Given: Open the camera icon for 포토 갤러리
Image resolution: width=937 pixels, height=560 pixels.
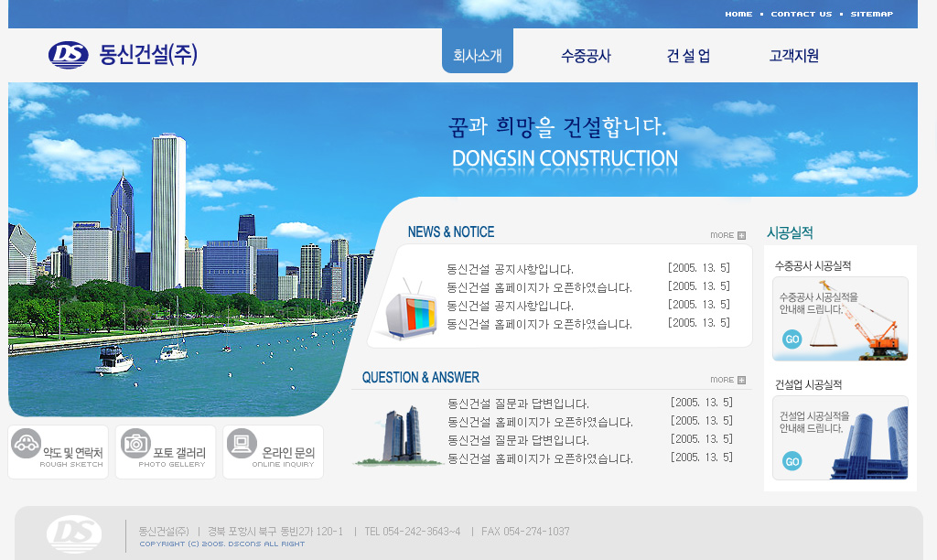Looking at the screenshot, I should pyautogui.click(x=135, y=444).
